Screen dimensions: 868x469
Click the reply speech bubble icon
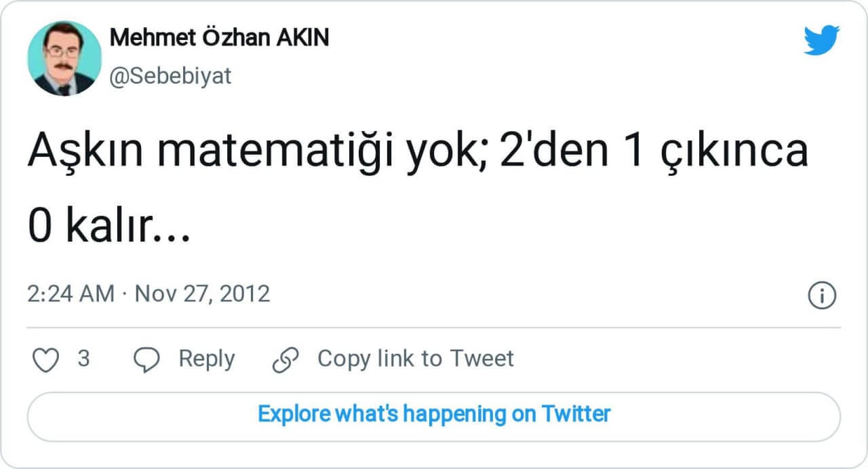(x=146, y=360)
